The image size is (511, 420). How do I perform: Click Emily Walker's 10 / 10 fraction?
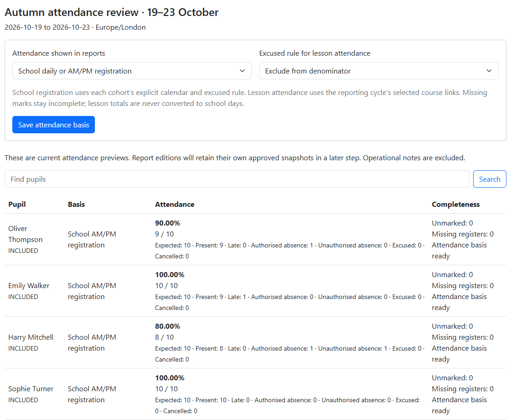coord(166,286)
